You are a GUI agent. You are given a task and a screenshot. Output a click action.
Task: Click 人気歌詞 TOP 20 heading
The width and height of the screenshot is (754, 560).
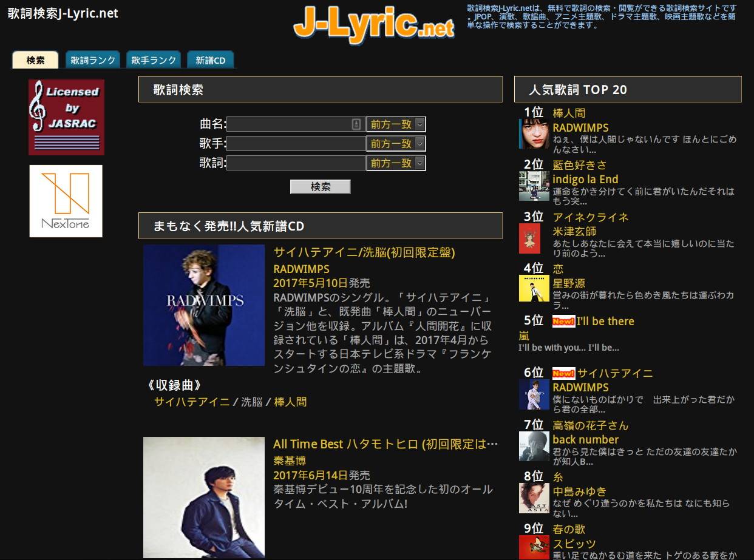point(578,90)
